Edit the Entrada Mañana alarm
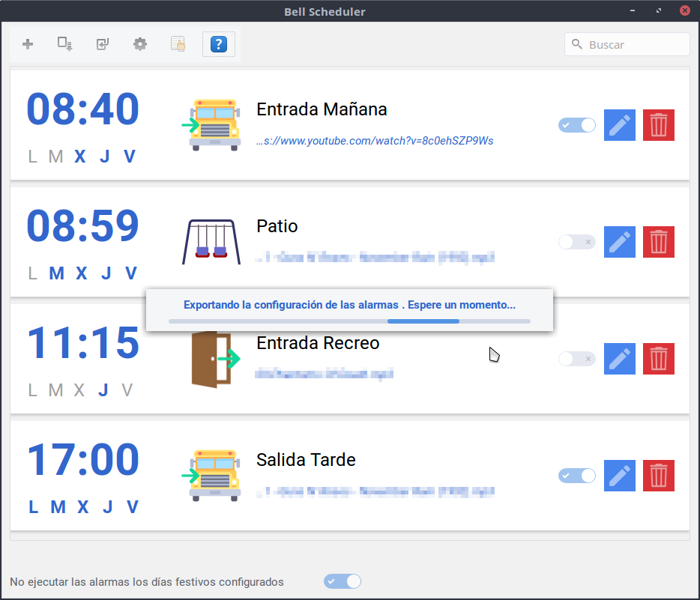700x600 pixels. (x=619, y=125)
